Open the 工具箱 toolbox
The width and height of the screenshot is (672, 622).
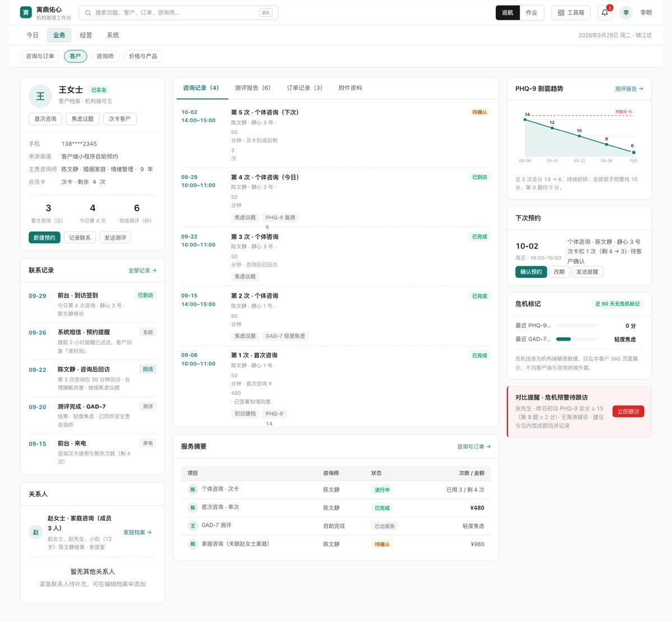tap(571, 12)
